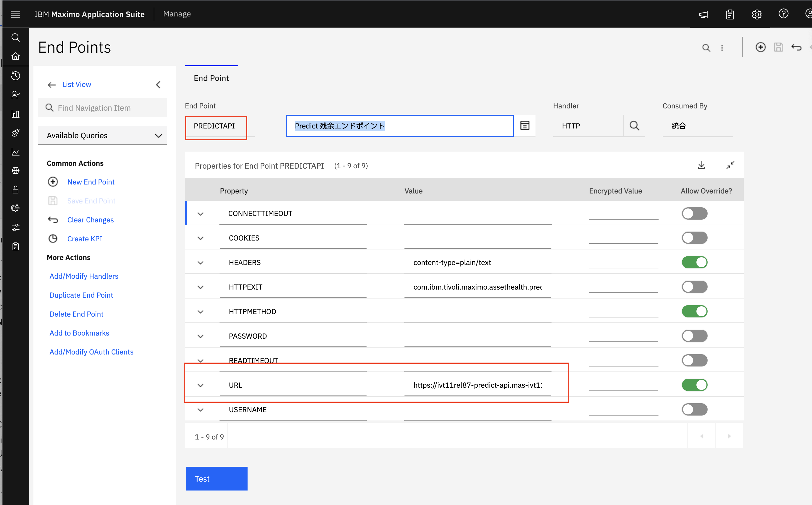This screenshot has width=812, height=505.
Task: Disable Allow Override for URL
Action: (694, 385)
